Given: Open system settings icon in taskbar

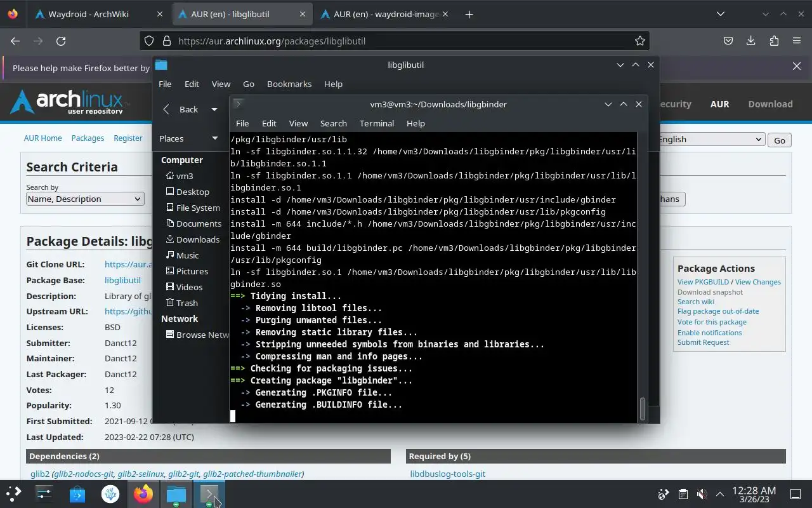Looking at the screenshot, I should point(44,493).
